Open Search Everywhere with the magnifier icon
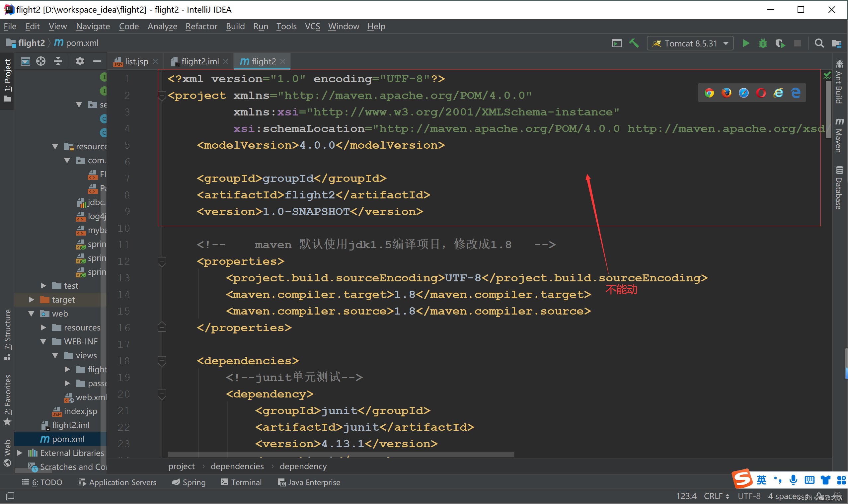Viewport: 848px width, 504px height. pyautogui.click(x=819, y=43)
